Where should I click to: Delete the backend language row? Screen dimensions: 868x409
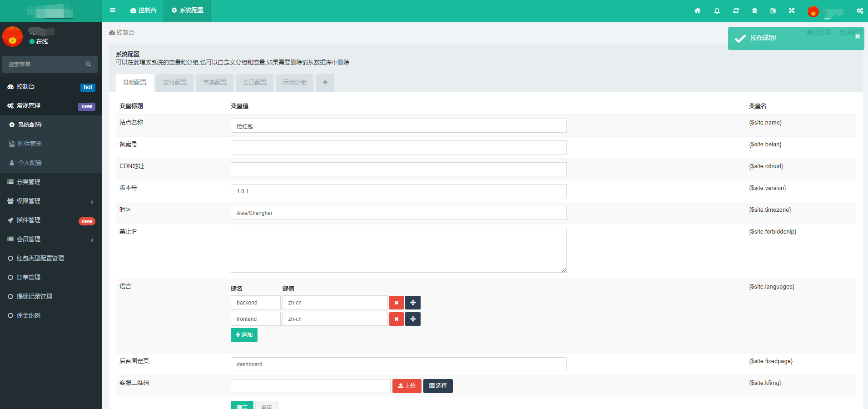tap(396, 303)
